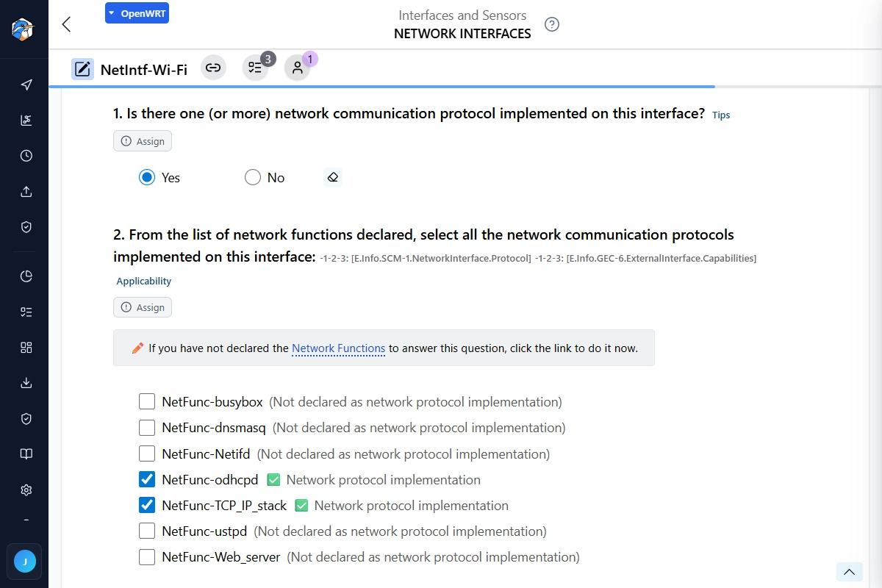Viewport: 882px width, 588px height.
Task: Open the checklist icon with badge 3
Action: (255, 68)
